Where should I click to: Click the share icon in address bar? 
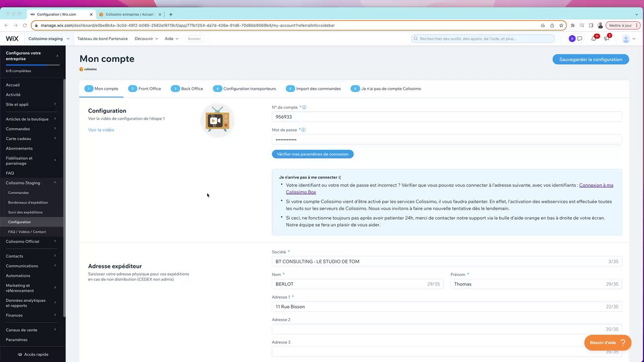point(552,25)
